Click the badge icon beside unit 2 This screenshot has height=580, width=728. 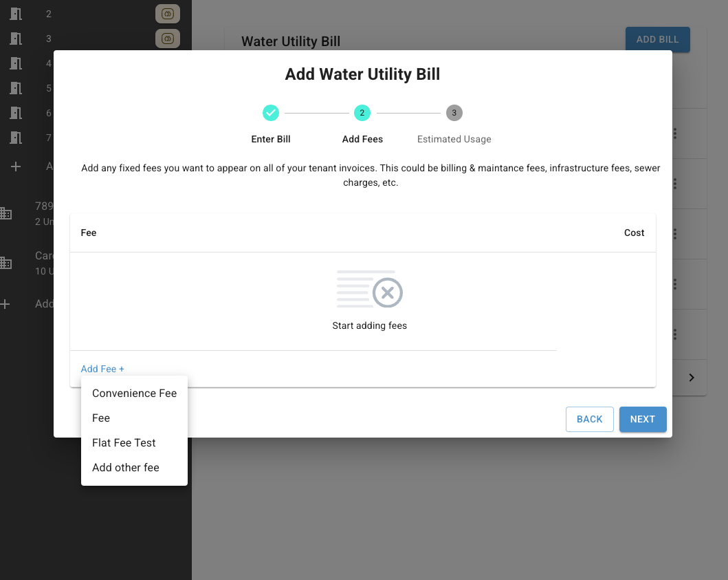pos(167,14)
